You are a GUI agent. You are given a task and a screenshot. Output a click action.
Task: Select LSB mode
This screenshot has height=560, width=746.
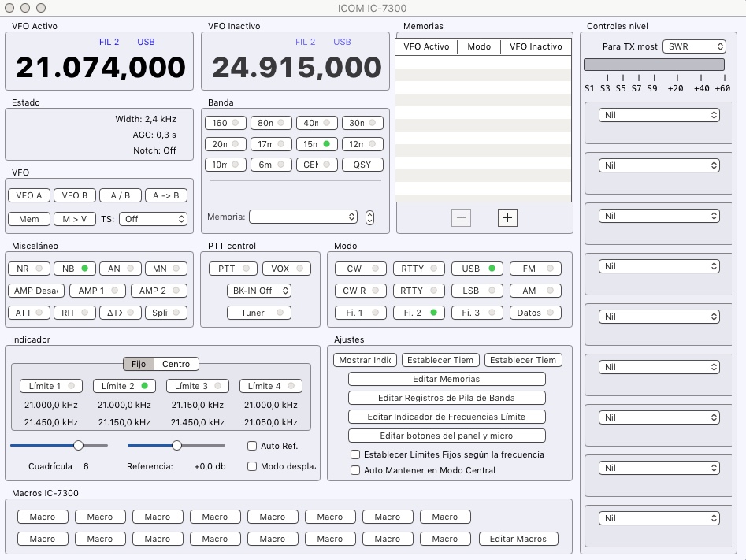[477, 291]
